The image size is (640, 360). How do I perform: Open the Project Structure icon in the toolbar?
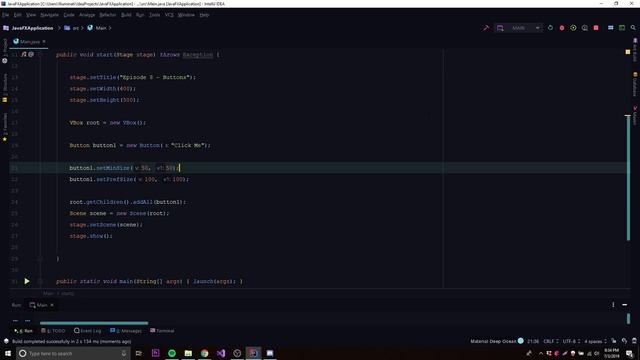[x=611, y=28]
